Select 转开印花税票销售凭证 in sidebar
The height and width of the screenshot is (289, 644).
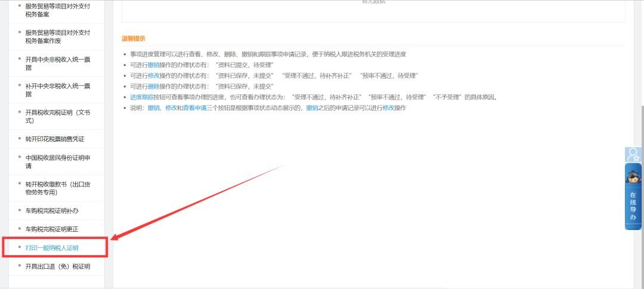pyautogui.click(x=55, y=139)
